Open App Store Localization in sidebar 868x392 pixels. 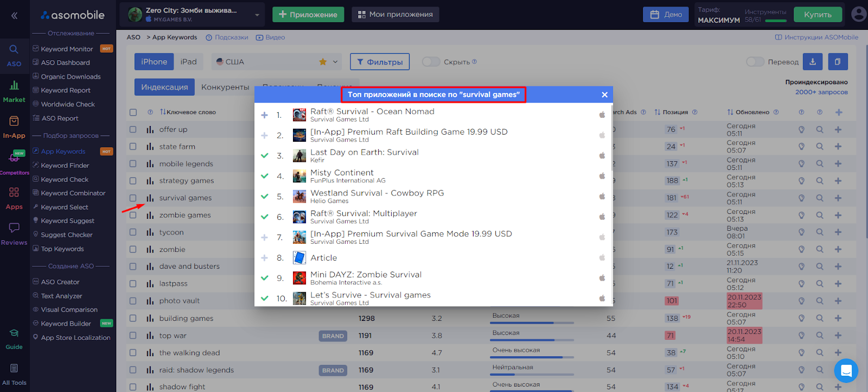click(x=75, y=338)
